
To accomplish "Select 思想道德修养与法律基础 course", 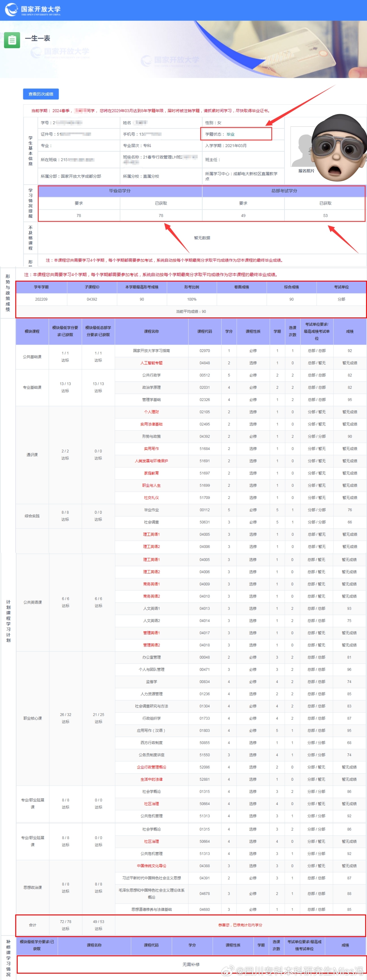I will tap(151, 910).
